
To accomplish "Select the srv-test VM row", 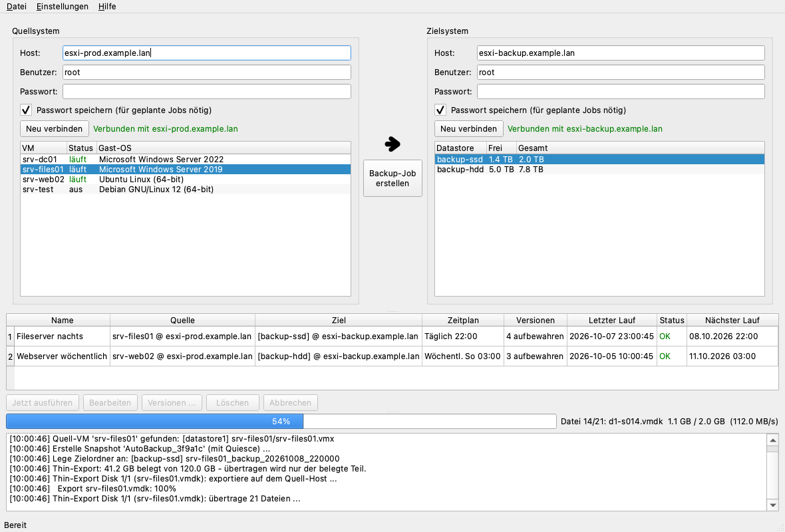I will coord(186,189).
